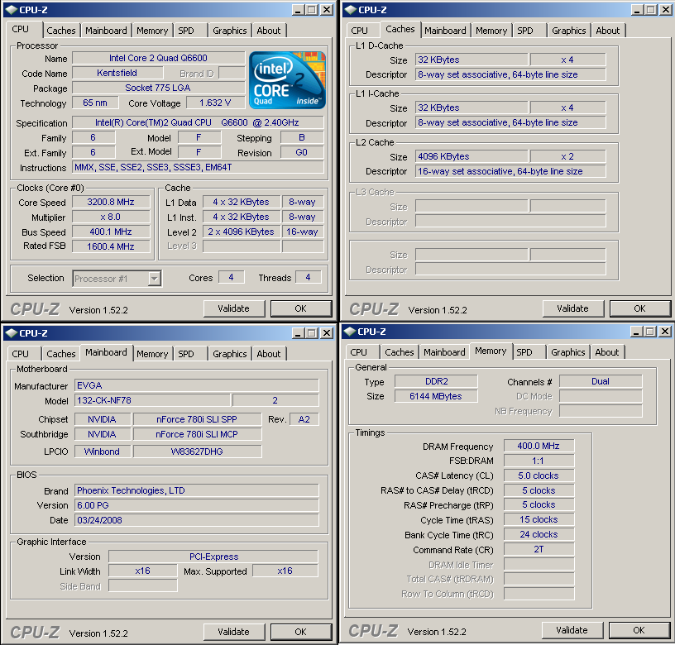Open Graphics tab in Caches window
This screenshot has height=645, width=675.
tap(569, 31)
